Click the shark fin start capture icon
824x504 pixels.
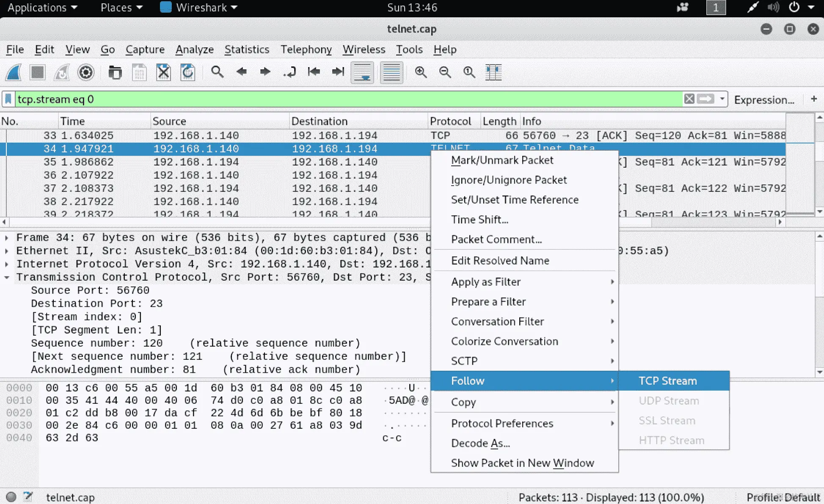click(x=14, y=72)
